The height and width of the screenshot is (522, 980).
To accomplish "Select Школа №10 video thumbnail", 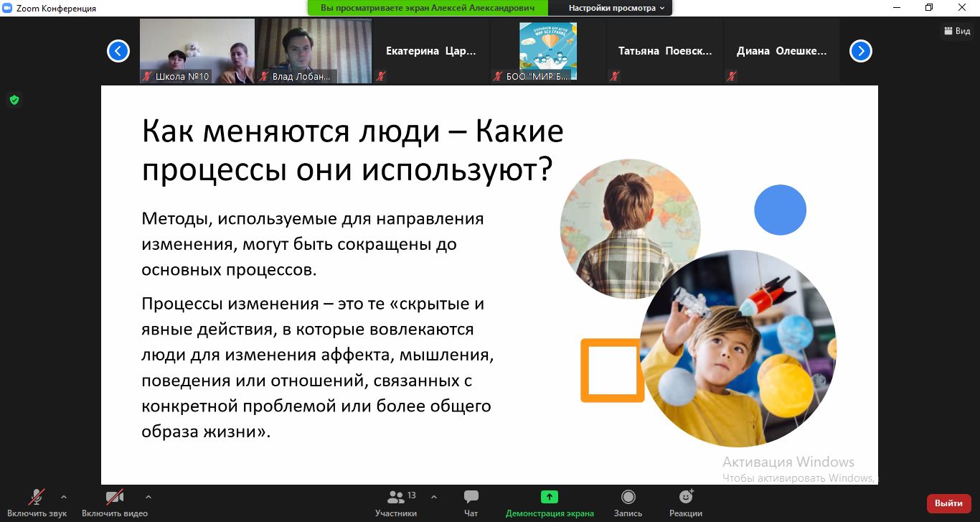I will (x=197, y=51).
